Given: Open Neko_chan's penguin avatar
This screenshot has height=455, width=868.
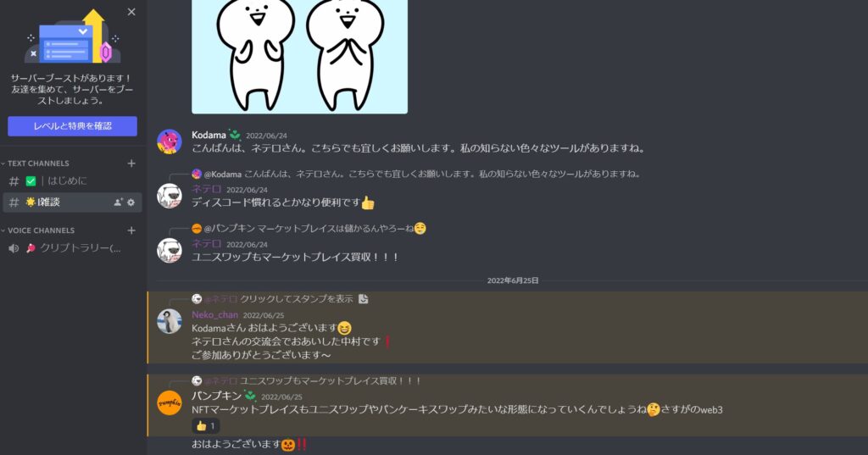Looking at the screenshot, I should (x=170, y=321).
